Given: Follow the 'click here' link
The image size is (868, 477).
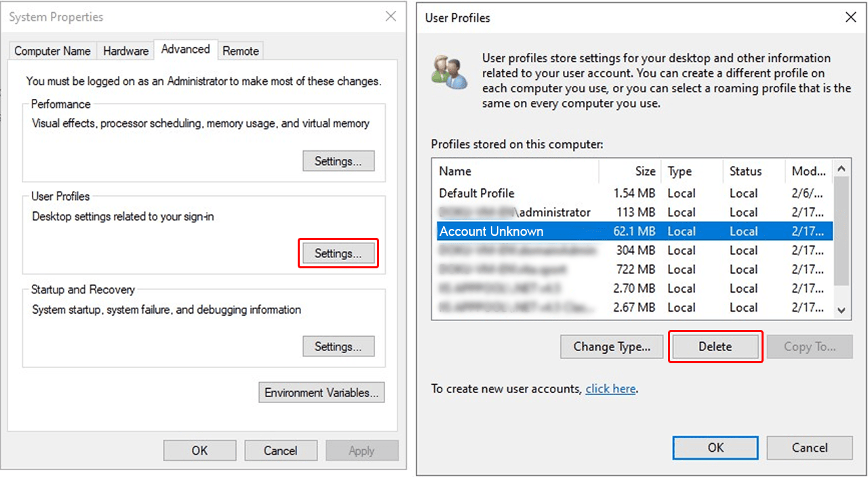Looking at the screenshot, I should coord(610,389).
